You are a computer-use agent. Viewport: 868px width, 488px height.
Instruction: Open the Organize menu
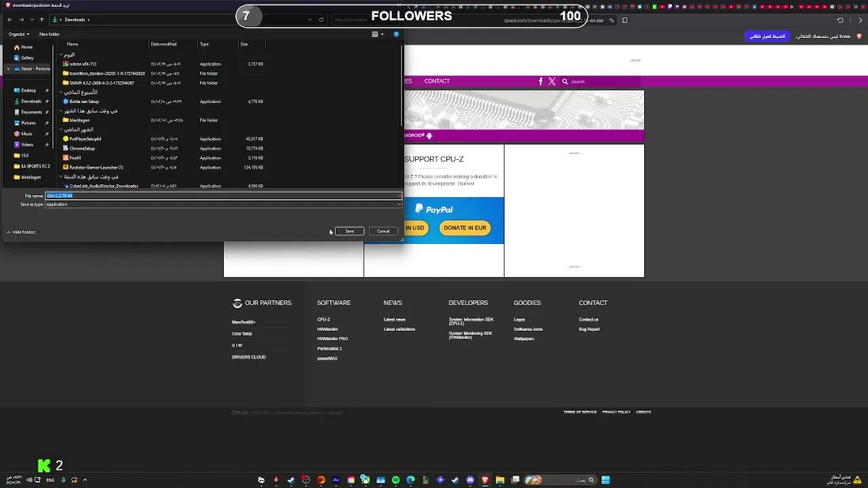coord(18,34)
